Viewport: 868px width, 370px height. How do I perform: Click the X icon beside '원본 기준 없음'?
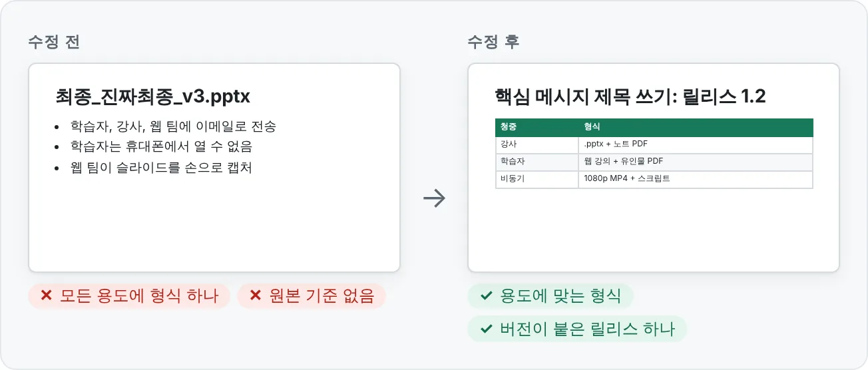[255, 296]
